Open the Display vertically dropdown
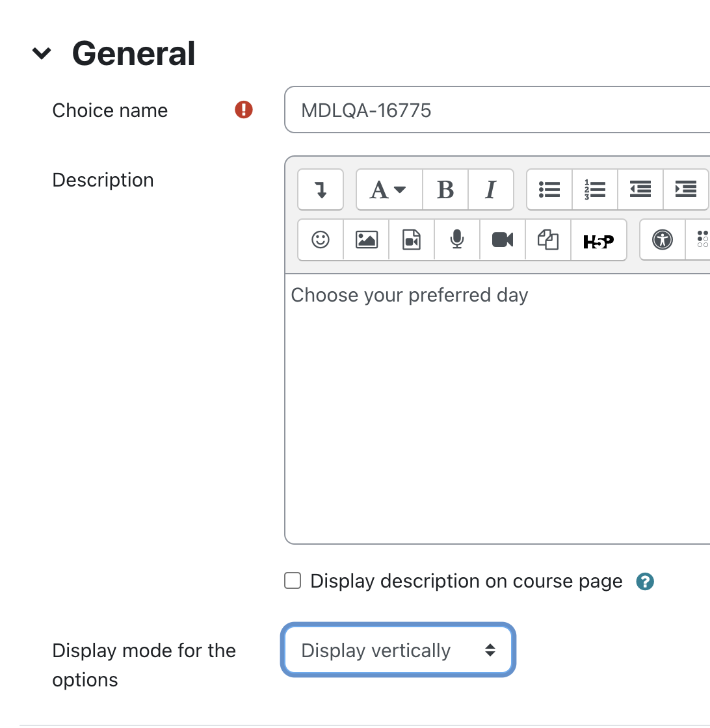 pos(398,650)
